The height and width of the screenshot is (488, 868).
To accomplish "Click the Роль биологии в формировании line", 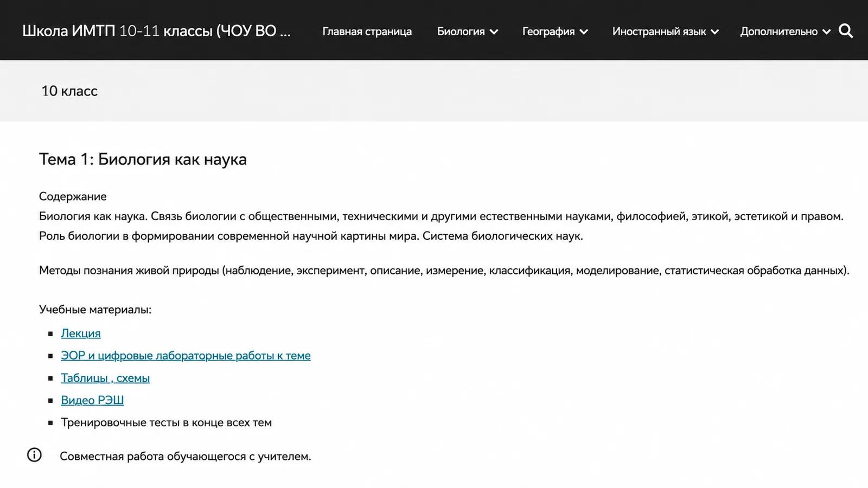I will (x=311, y=236).
